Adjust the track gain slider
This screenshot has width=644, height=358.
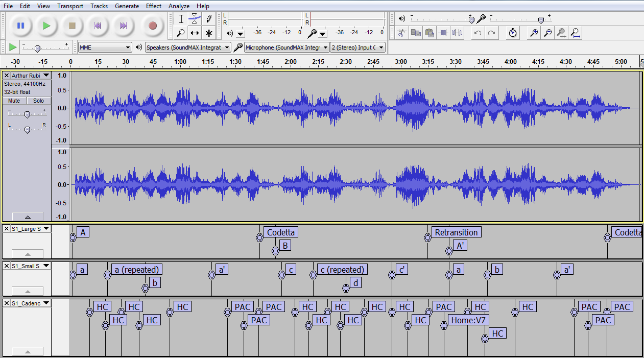coord(27,114)
